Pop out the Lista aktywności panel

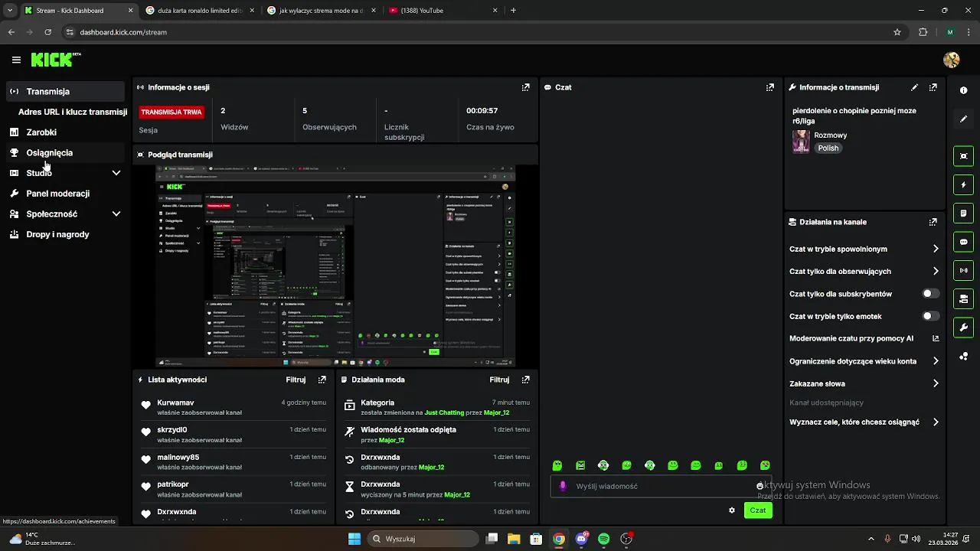(x=322, y=380)
